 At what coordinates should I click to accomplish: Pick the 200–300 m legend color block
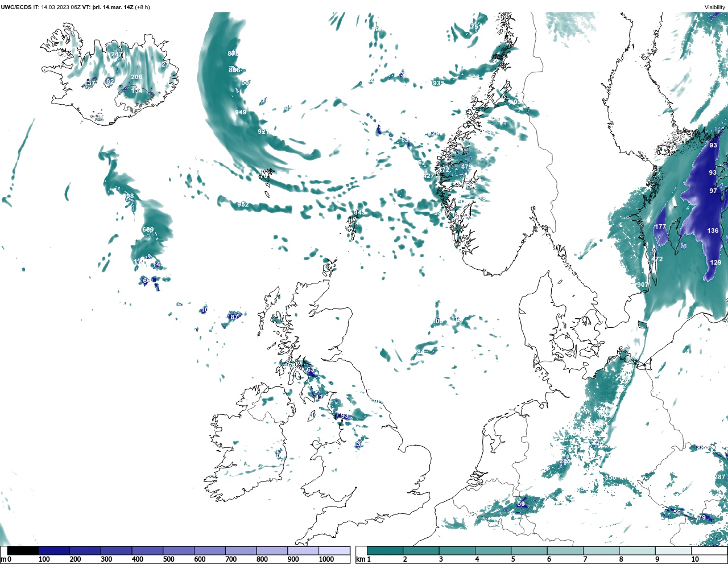click(x=85, y=550)
